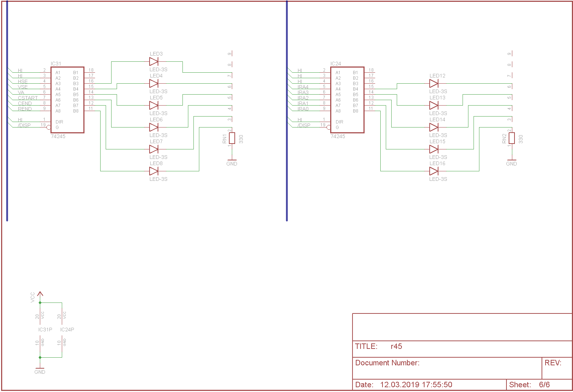The height and width of the screenshot is (392, 573).
Task: Select the IC24 74245 chip body
Action: [x=347, y=100]
